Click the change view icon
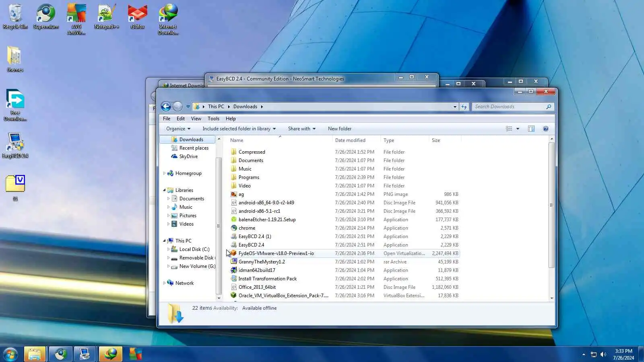644x362 pixels. pyautogui.click(x=509, y=129)
